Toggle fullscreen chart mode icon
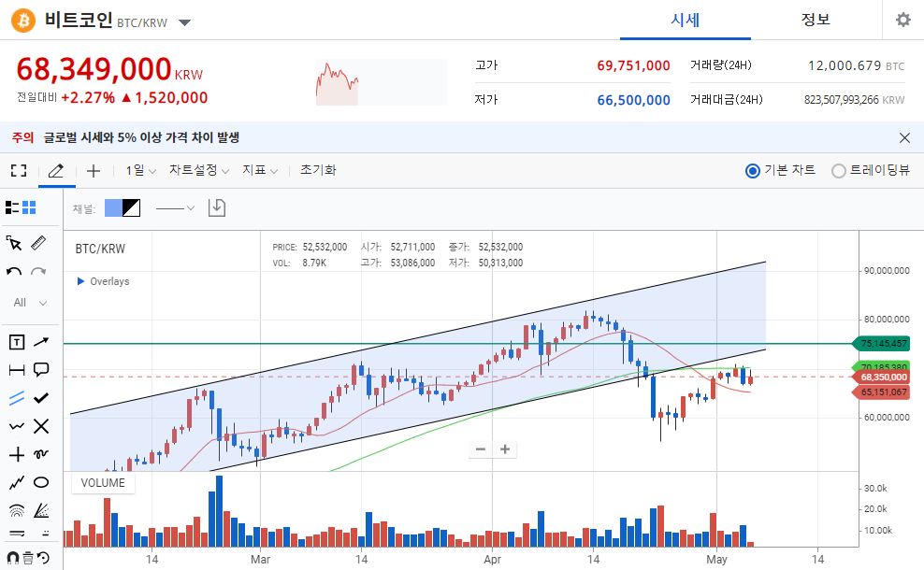Viewport: 924px width, 570px height. point(19,171)
